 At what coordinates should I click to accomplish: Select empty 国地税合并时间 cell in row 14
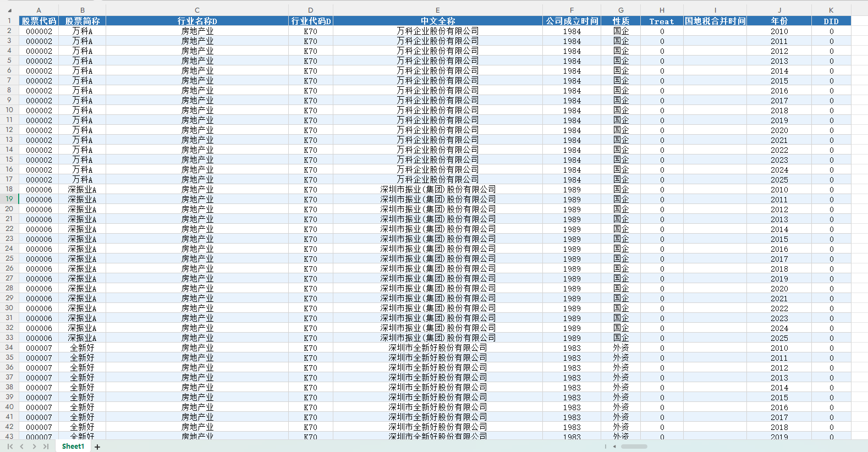click(715, 150)
